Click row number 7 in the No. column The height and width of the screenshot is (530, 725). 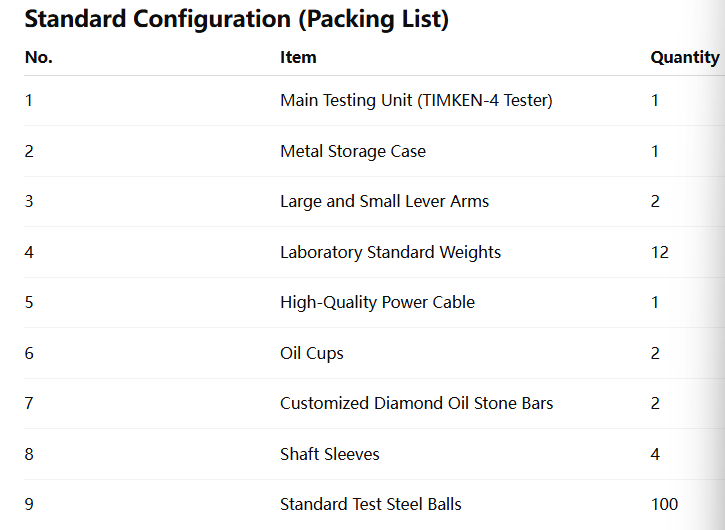point(29,403)
